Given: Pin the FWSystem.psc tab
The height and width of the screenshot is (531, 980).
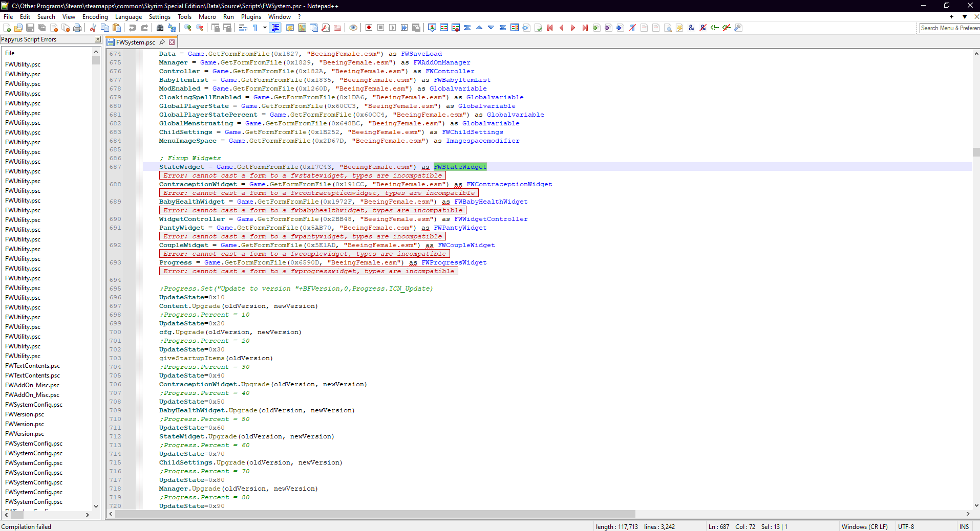Looking at the screenshot, I should pyautogui.click(x=162, y=42).
